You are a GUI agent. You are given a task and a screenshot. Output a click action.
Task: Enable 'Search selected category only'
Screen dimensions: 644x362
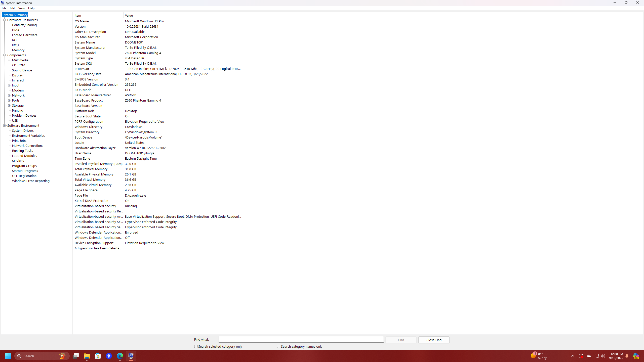[196, 346]
